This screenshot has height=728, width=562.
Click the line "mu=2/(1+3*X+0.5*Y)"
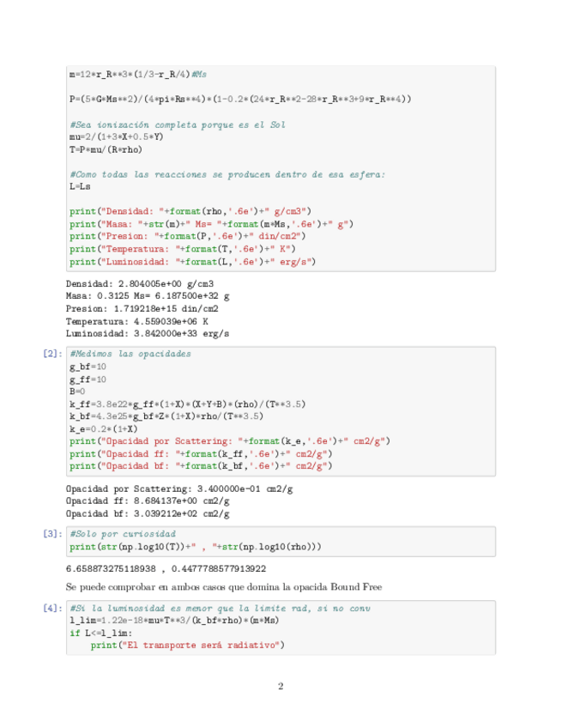click(x=116, y=137)
